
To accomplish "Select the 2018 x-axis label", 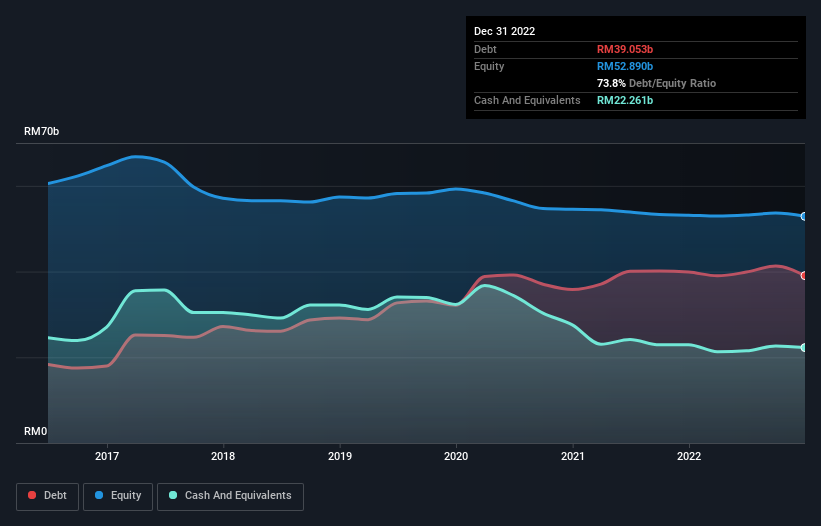I will [223, 456].
